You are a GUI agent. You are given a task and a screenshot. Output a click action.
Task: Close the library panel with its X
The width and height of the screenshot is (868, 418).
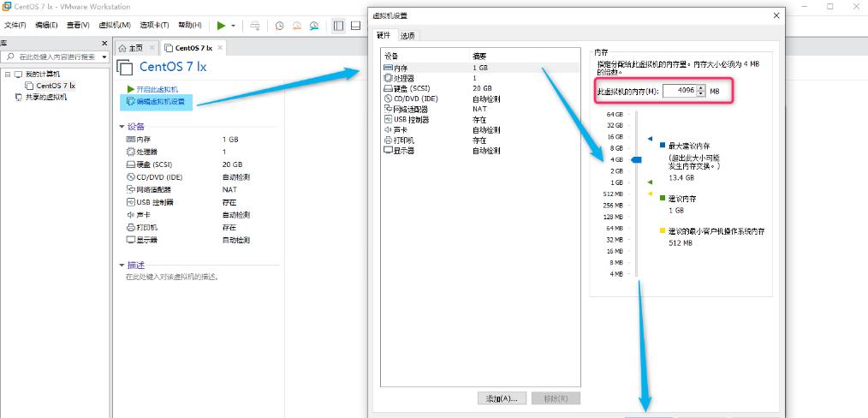point(104,43)
